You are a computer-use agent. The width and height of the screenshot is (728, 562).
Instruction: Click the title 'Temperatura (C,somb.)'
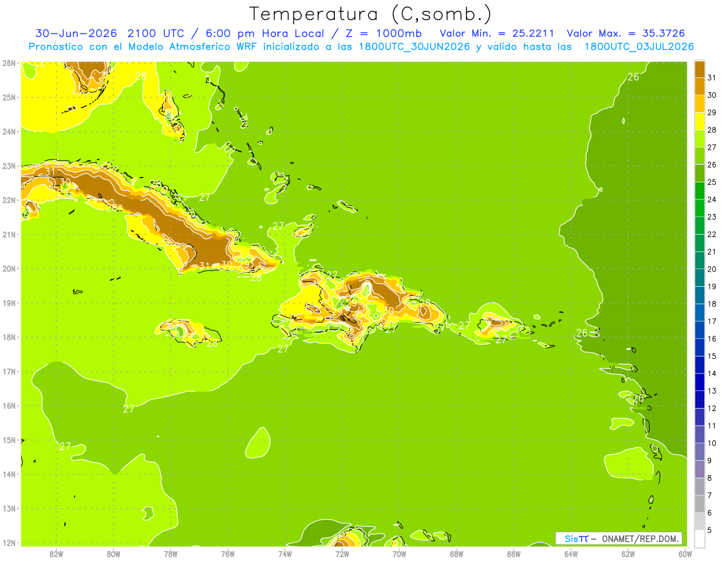[371, 14]
